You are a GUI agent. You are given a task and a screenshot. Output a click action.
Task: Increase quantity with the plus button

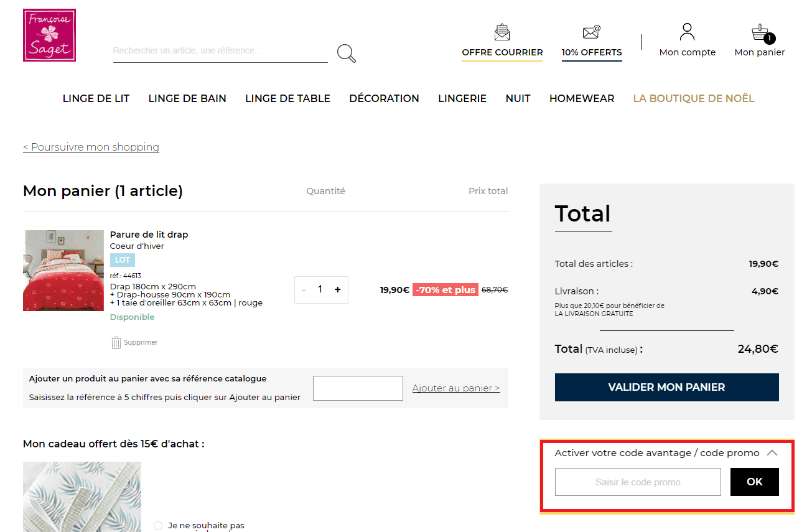pyautogui.click(x=337, y=289)
